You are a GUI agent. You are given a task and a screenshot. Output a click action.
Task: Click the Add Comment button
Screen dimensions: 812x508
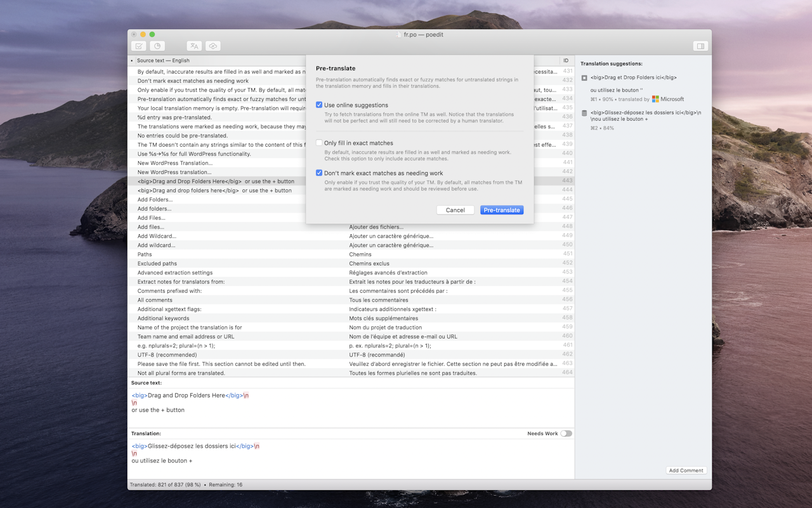[686, 471]
